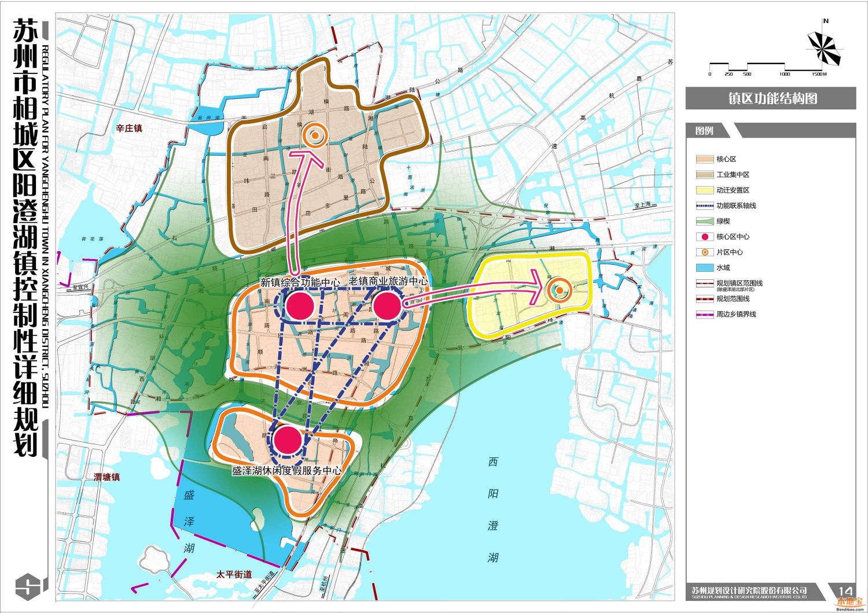Image resolution: width=868 pixels, height=613 pixels.
Task: Click the 老镇商业旅游中心 red circle marker
Action: click(387, 305)
